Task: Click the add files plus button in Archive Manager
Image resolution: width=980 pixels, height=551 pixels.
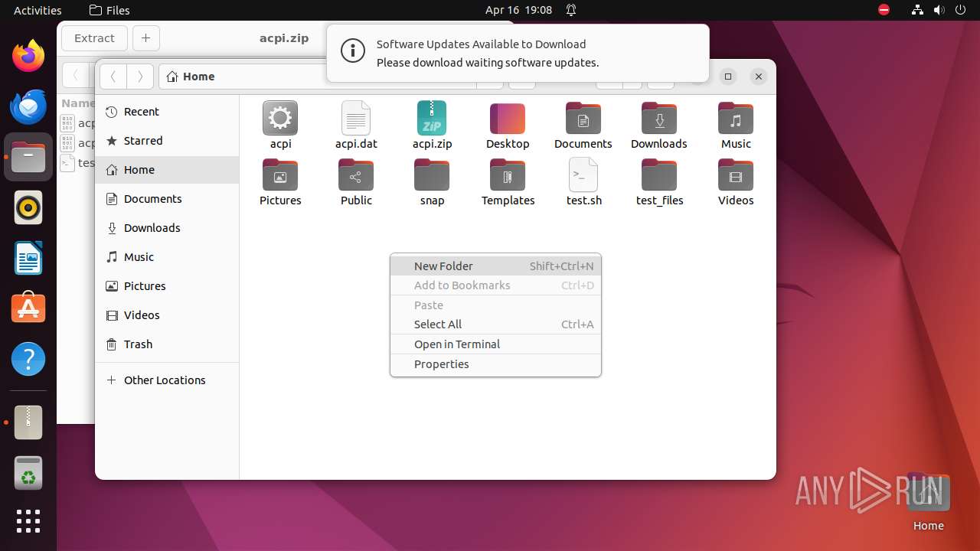Action: click(145, 38)
